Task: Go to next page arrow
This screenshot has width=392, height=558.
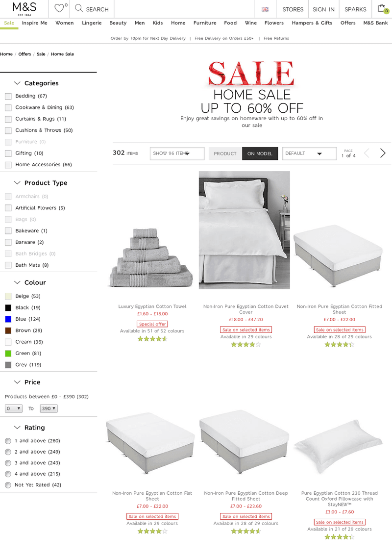Action: [383, 153]
